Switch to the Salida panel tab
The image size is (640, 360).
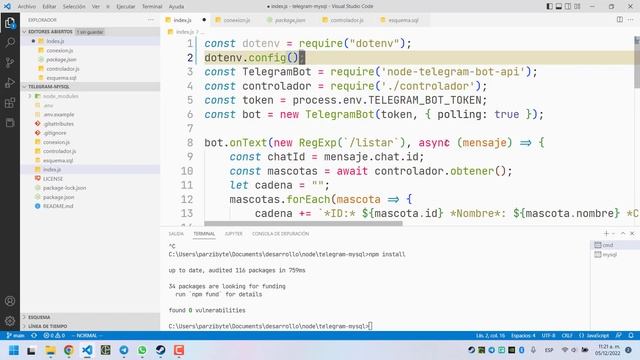click(176, 233)
